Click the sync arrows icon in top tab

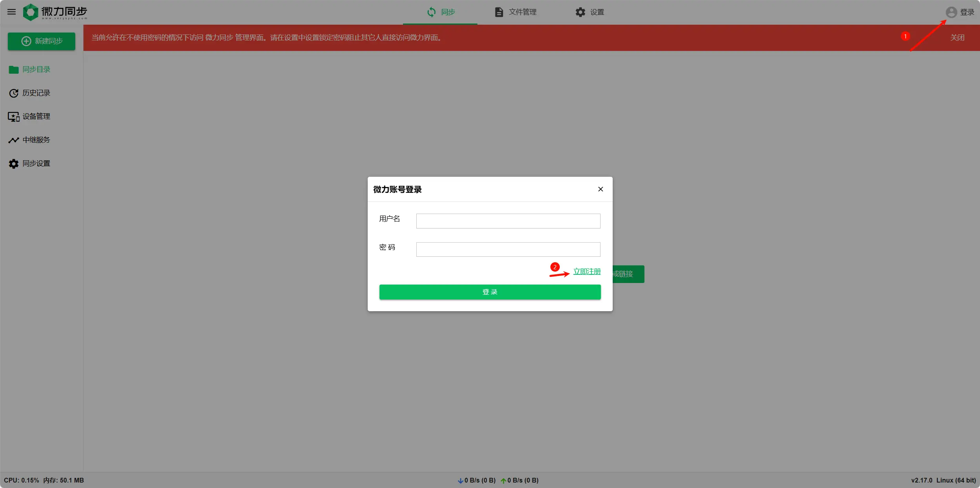tap(431, 12)
